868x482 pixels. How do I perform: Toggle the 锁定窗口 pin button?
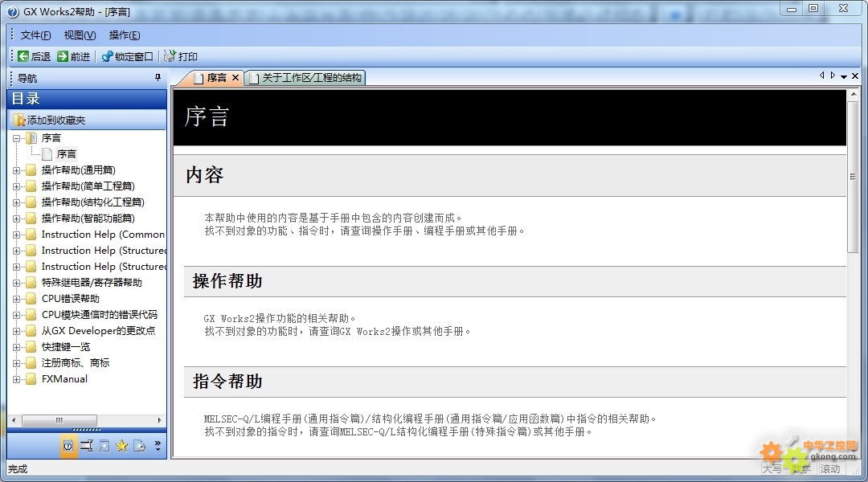pyautogui.click(x=127, y=56)
